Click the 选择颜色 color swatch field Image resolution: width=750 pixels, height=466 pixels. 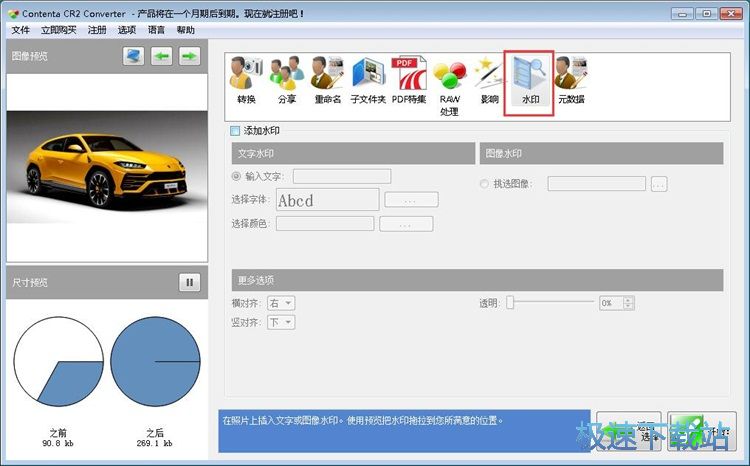click(325, 223)
